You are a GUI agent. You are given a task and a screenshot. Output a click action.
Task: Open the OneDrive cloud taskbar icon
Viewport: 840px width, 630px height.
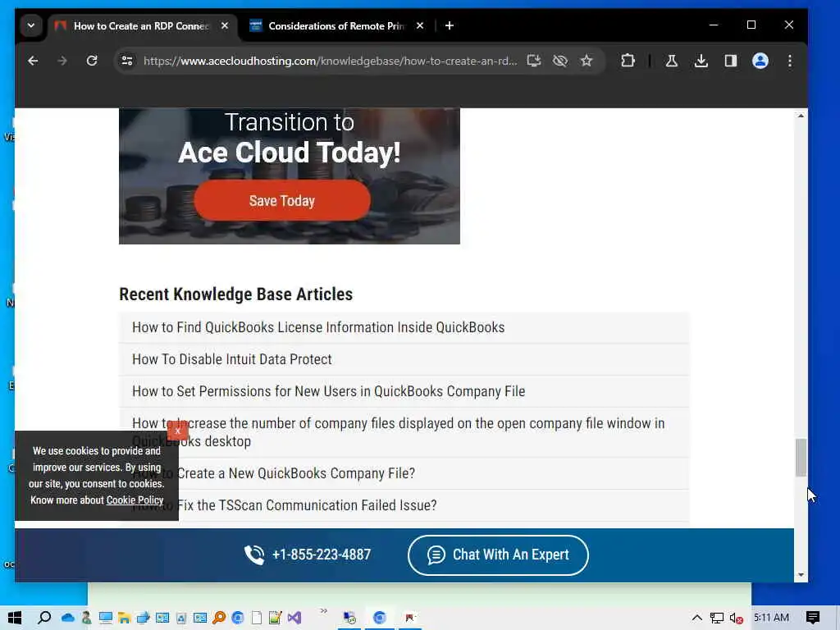(x=68, y=619)
